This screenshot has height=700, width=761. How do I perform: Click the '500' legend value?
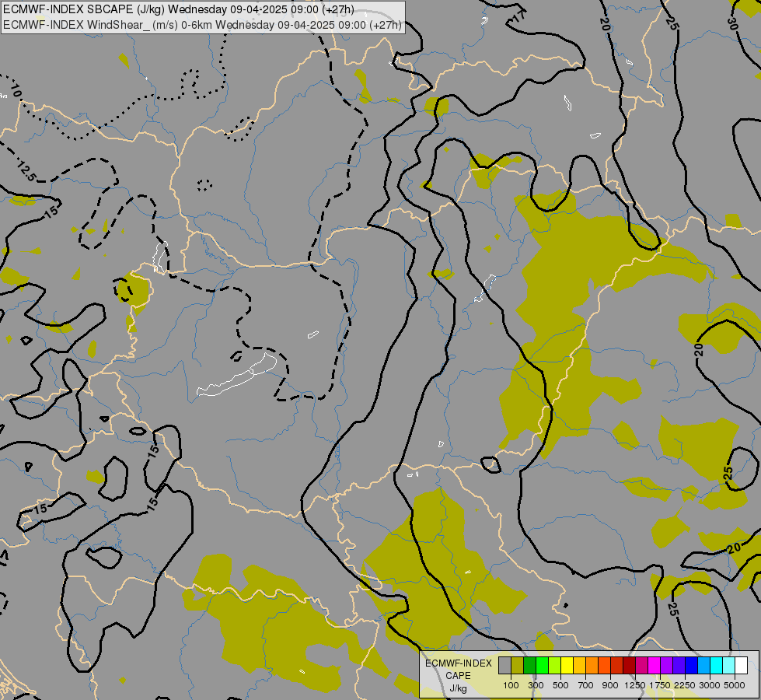[560, 685]
